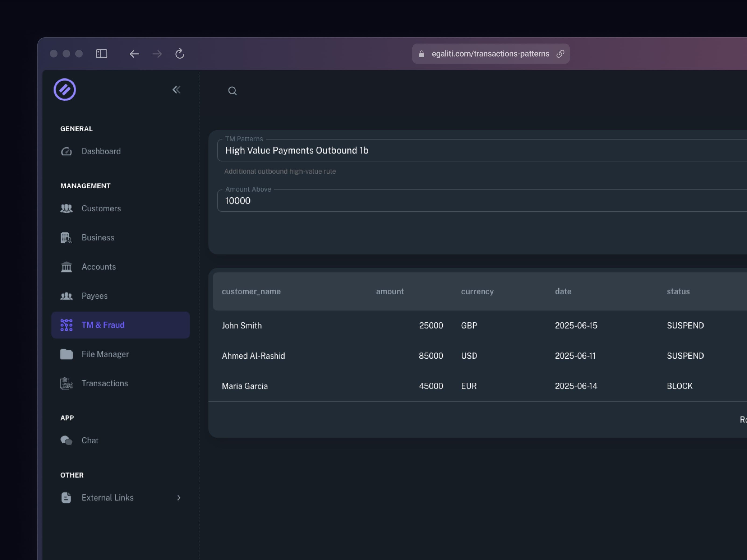Viewport: 747px width, 560px height.
Task: Select the Maria Garcia name cell
Action: (245, 386)
